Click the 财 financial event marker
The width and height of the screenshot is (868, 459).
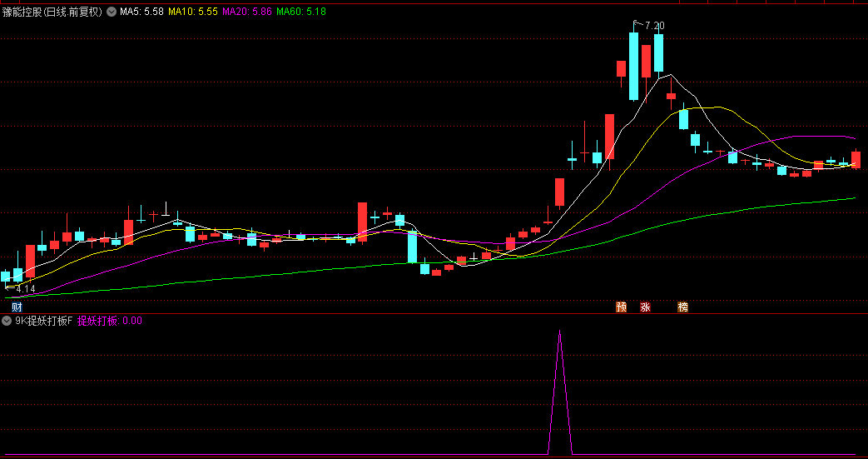(17, 307)
